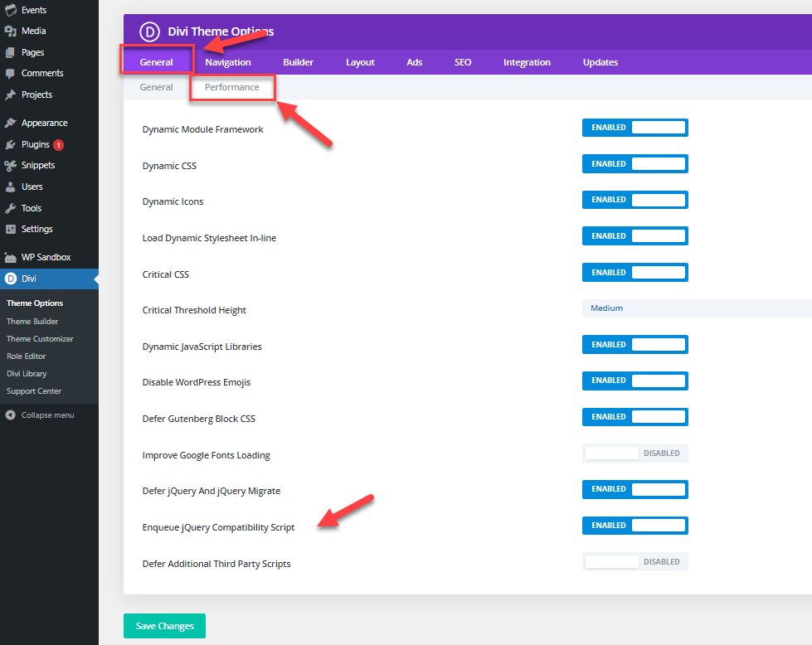Click the Tools sidebar label
The height and width of the screenshot is (645, 812).
click(x=32, y=208)
